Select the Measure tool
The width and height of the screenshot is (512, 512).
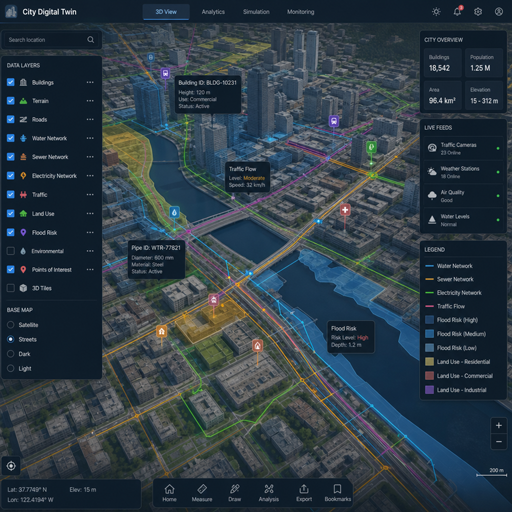202,493
